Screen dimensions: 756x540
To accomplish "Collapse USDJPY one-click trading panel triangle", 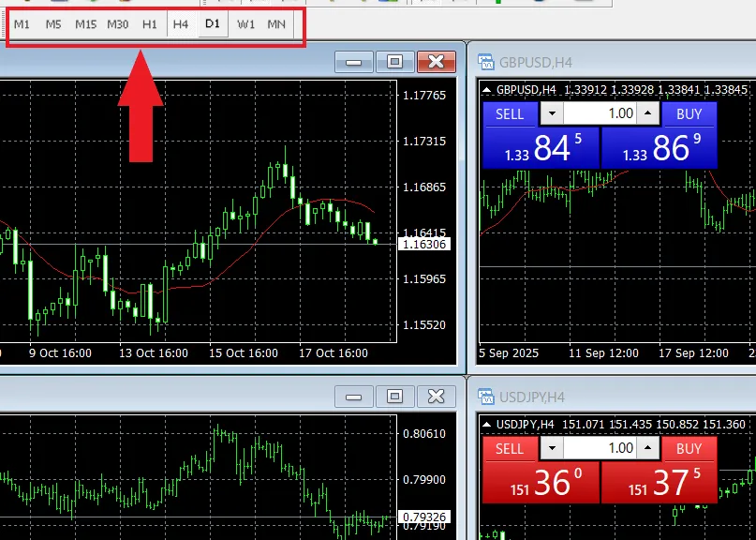I will [x=486, y=425].
